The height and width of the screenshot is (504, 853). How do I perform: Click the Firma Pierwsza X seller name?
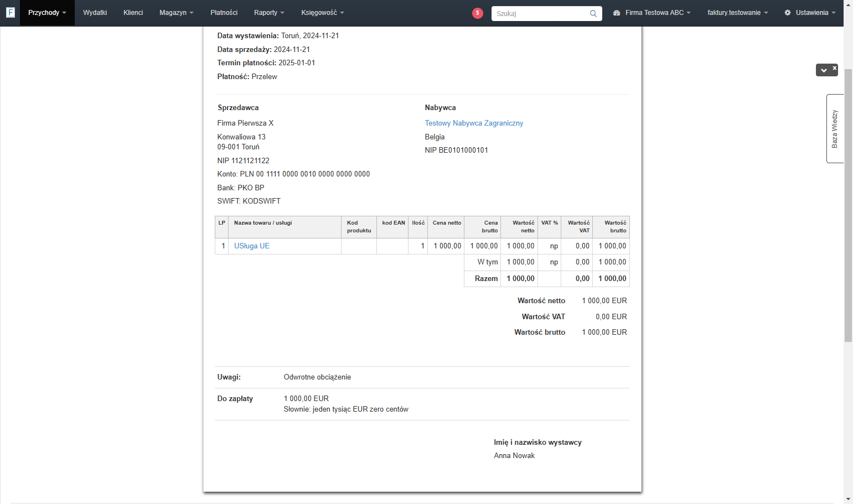[245, 123]
